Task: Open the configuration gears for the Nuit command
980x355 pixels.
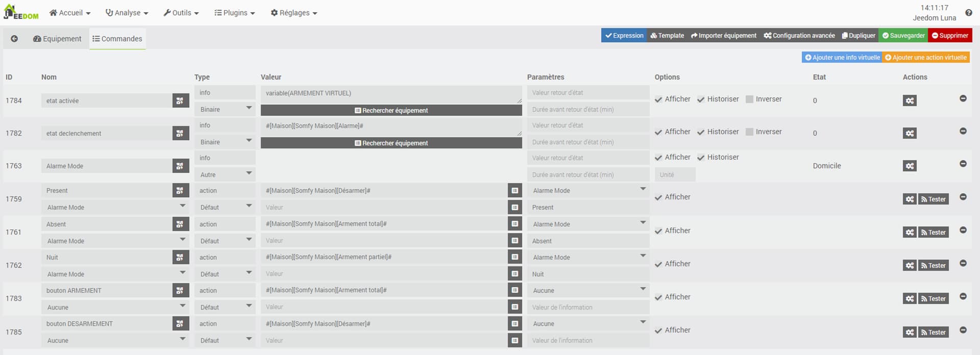Action: (909, 265)
